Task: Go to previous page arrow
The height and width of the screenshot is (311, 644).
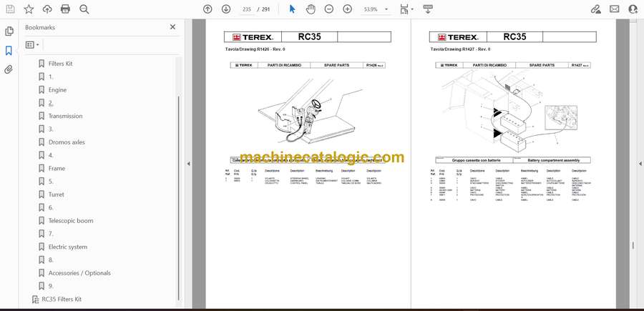Action: pyautogui.click(x=208, y=9)
